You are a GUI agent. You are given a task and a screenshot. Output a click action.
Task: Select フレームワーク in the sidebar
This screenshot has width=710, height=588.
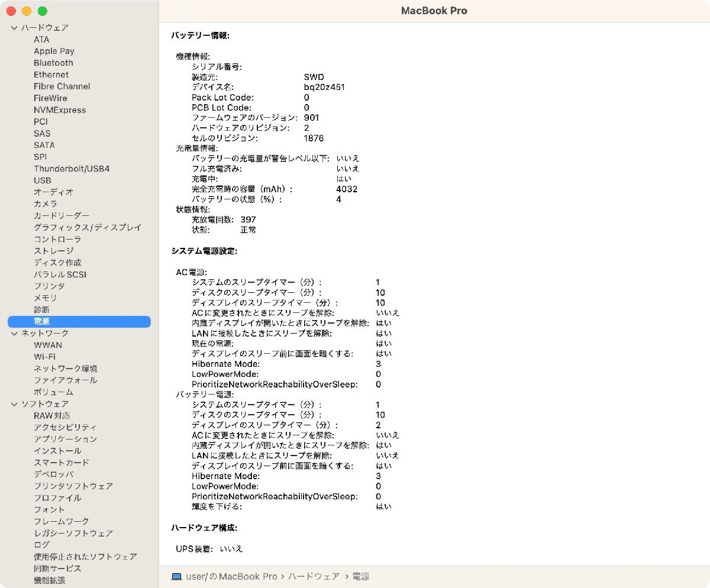coord(62,522)
